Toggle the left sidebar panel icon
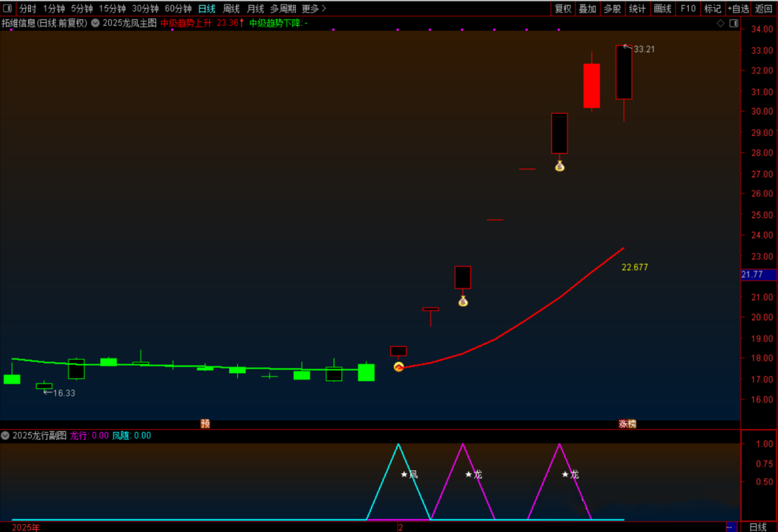The image size is (778, 532). [x=9, y=9]
